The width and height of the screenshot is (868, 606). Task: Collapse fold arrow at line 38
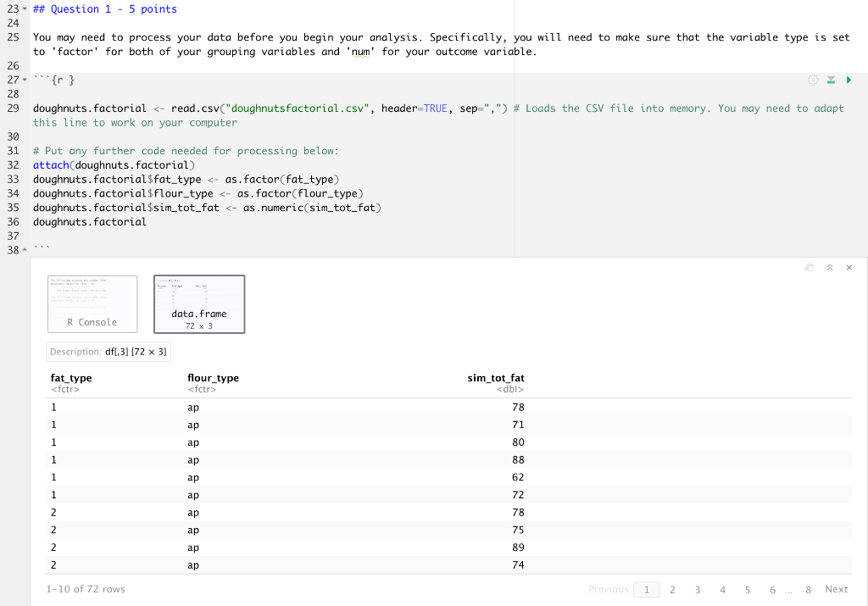pyautogui.click(x=25, y=250)
